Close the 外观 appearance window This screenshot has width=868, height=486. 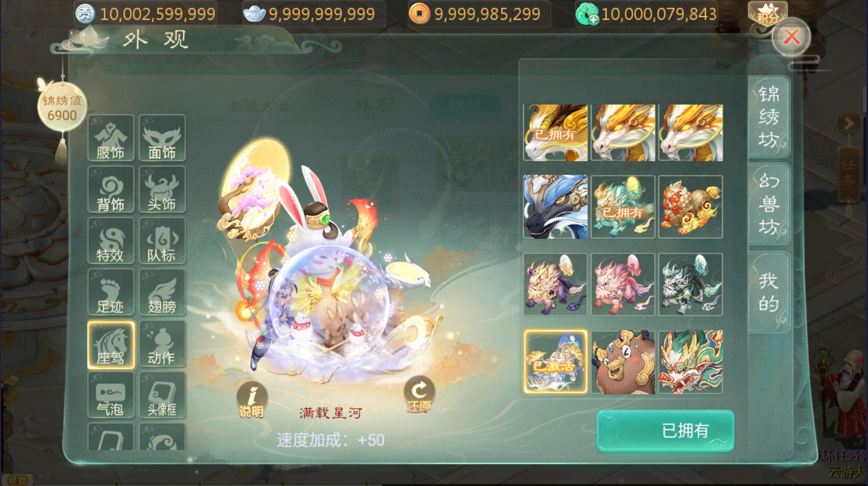pos(791,37)
